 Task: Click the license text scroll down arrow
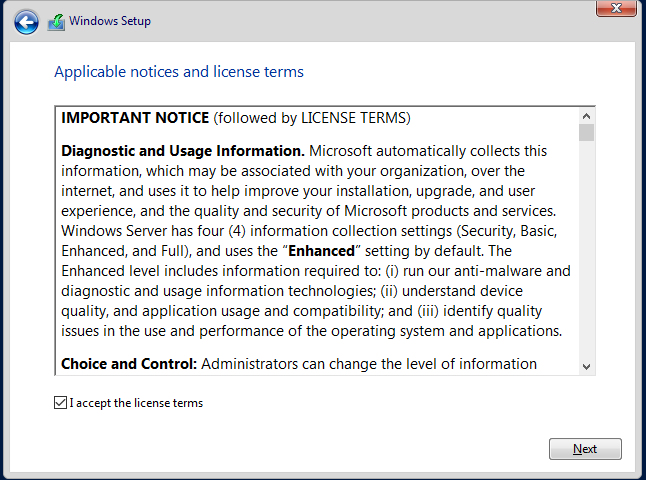[x=586, y=366]
